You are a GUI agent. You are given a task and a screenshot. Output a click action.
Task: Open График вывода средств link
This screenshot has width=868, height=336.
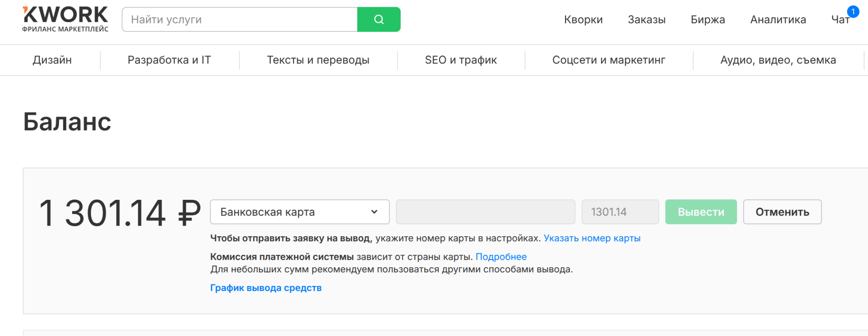coord(266,288)
